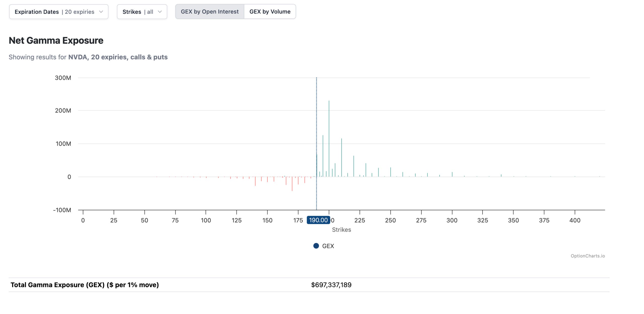Click the largest red bar near strike 170

292,184
